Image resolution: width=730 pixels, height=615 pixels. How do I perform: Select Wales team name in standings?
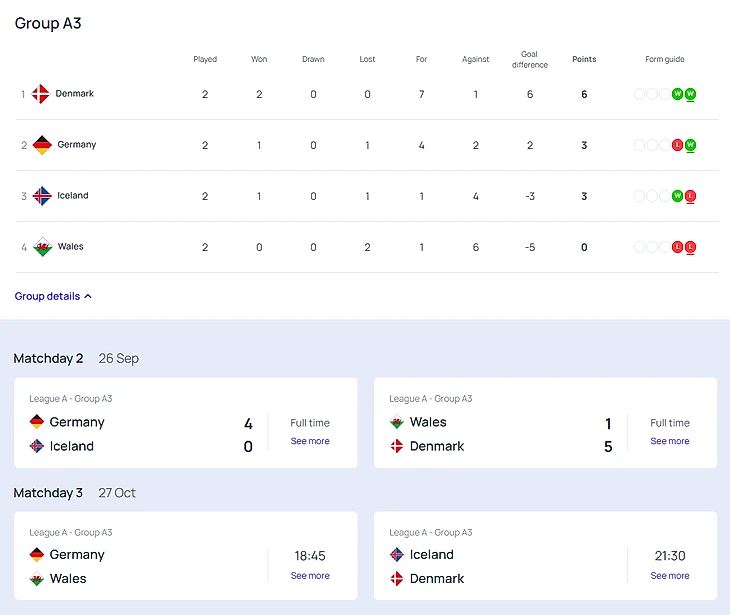tap(71, 247)
